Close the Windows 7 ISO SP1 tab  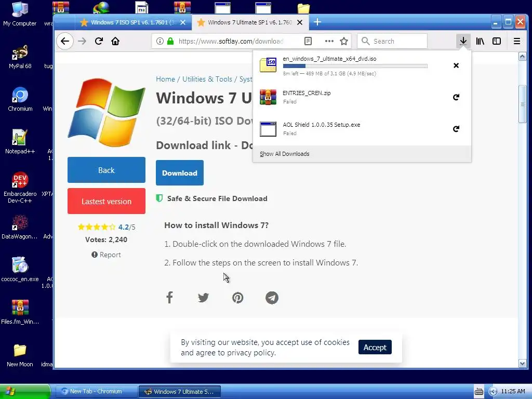(183, 22)
